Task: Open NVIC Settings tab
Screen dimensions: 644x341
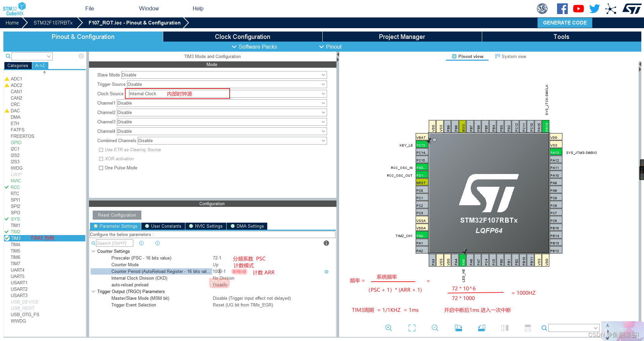Action: click(x=205, y=226)
